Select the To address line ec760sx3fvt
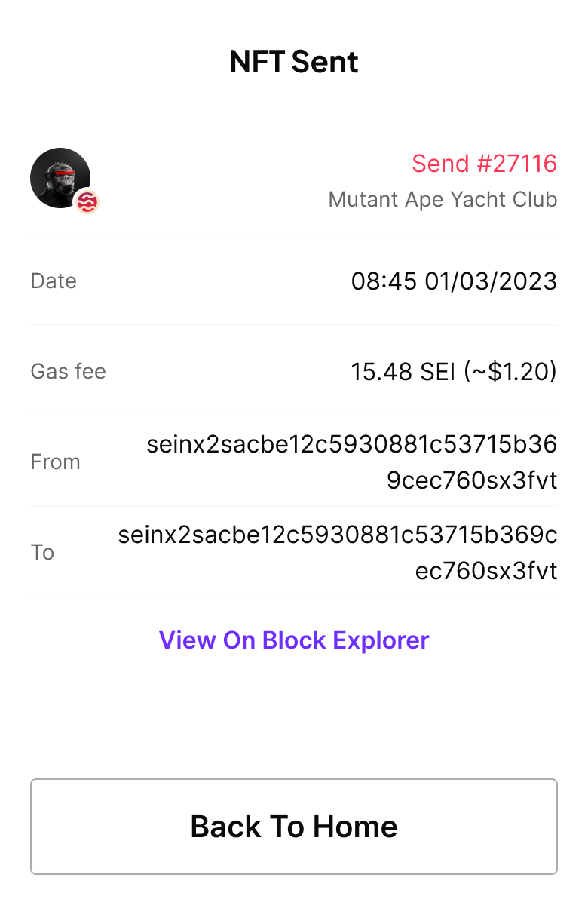This screenshot has width=588, height=905. pyautogui.click(x=487, y=570)
